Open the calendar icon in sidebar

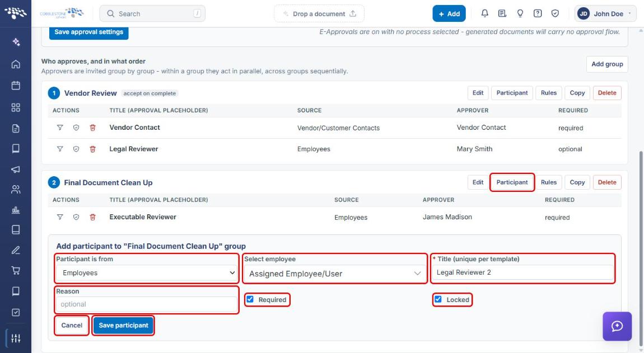click(16, 86)
